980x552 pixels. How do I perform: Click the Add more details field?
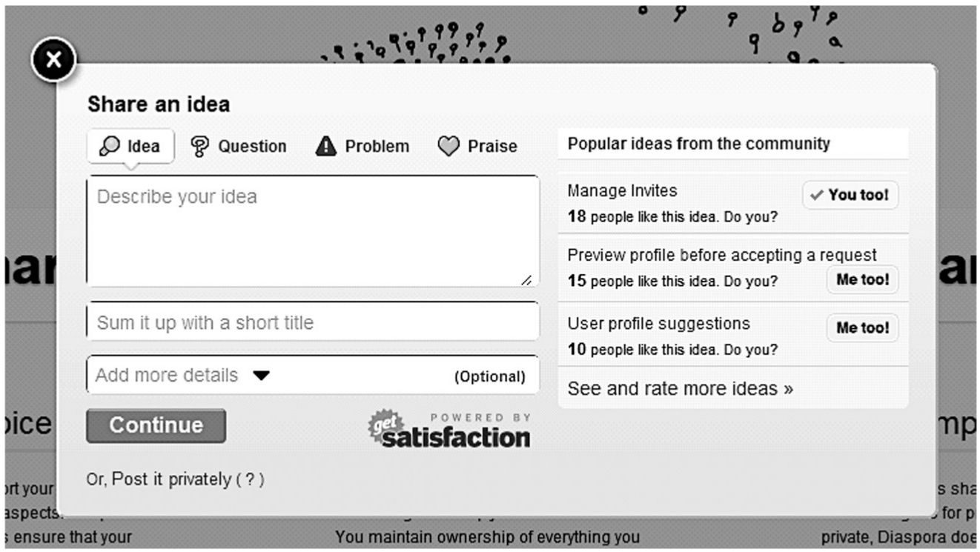[167, 376]
